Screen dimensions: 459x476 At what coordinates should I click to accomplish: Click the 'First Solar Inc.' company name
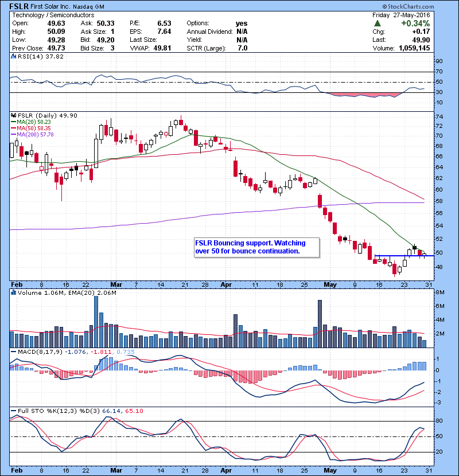(50, 7)
